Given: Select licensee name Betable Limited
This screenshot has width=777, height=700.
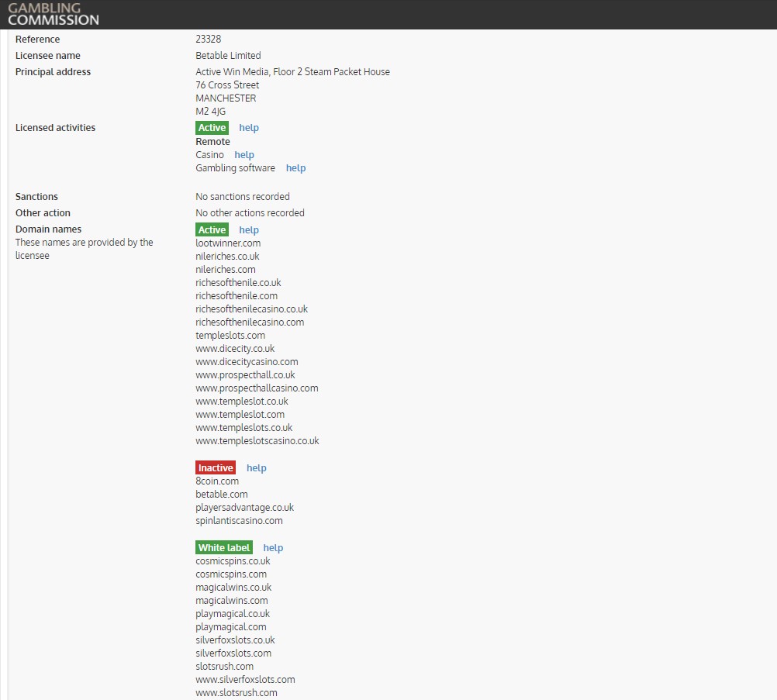Looking at the screenshot, I should (x=228, y=56).
